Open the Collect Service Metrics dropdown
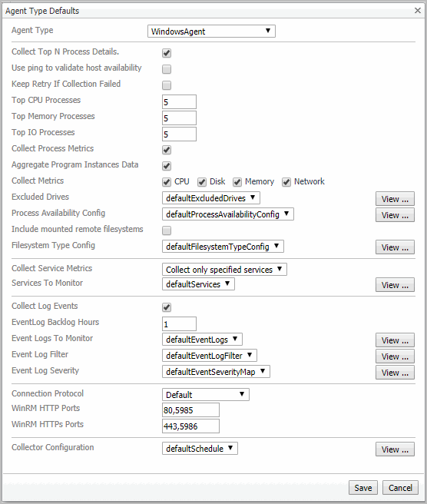Screen dimensions: 427x504 pyautogui.click(x=224, y=270)
